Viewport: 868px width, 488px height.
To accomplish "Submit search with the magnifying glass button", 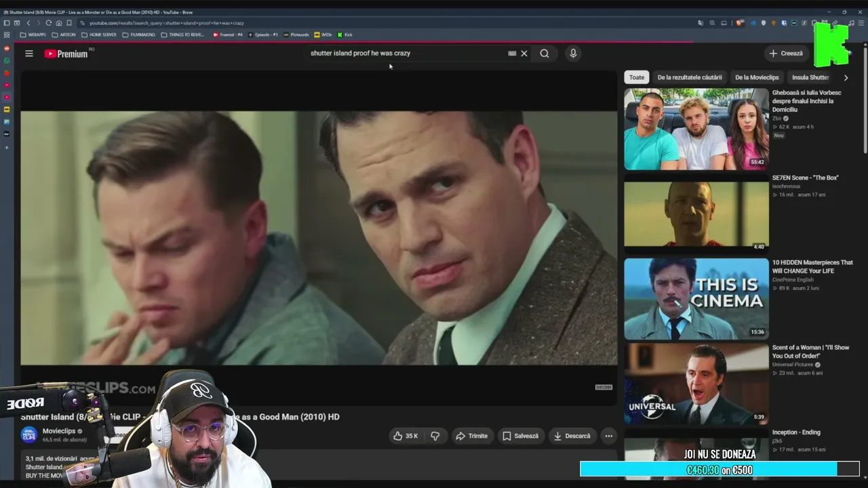I will pyautogui.click(x=545, y=54).
